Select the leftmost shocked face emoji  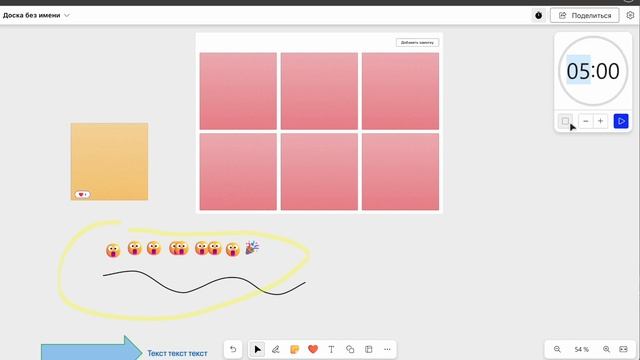[x=113, y=250]
